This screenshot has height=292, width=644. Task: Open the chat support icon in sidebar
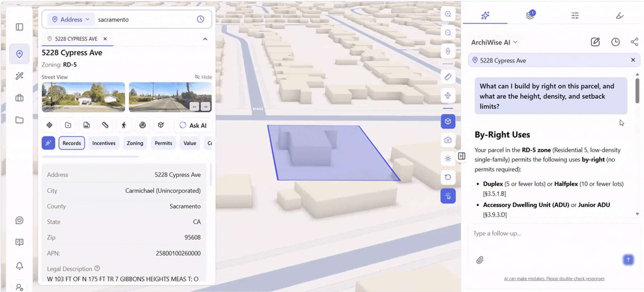point(19,220)
